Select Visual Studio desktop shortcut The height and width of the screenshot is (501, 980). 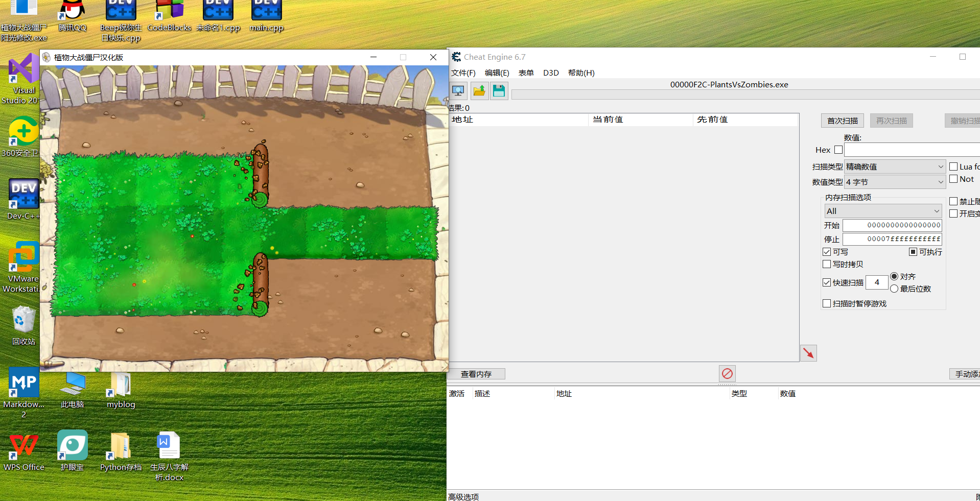pyautogui.click(x=22, y=79)
